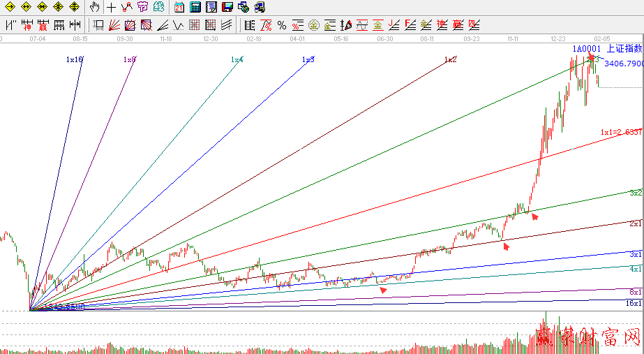The height and width of the screenshot is (354, 644).
Task: Click the 1A0001 index code label
Action: pyautogui.click(x=587, y=49)
